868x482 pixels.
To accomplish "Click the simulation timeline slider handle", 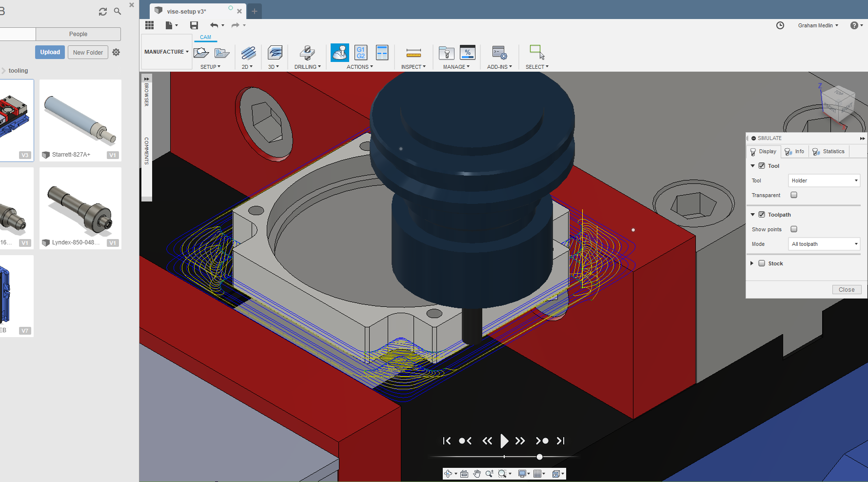I will (x=539, y=457).
